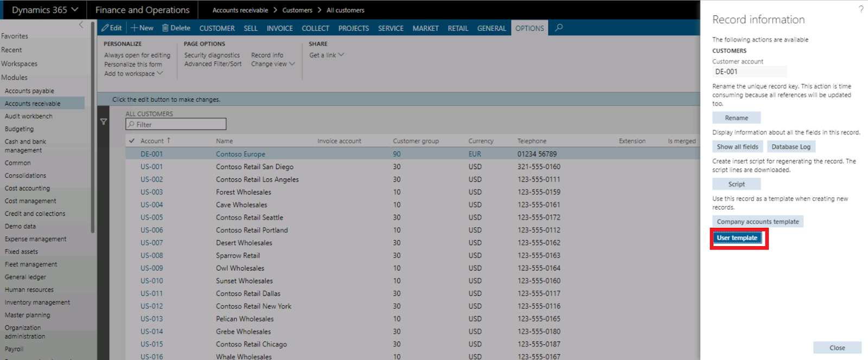Screen dimensions: 868x360
Task: Click the Show all fields button
Action: coord(738,146)
